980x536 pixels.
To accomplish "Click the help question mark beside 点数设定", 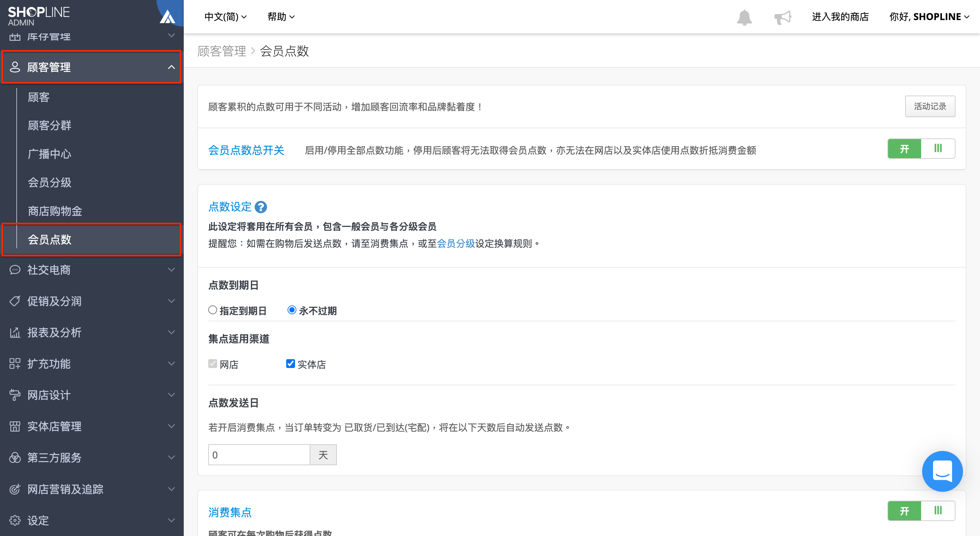I will coord(261,207).
